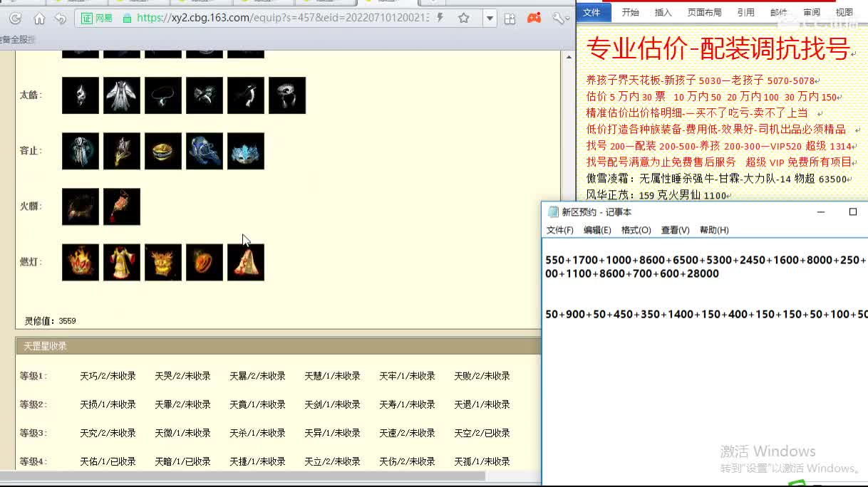Image resolution: width=868 pixels, height=487 pixels.
Task: Open Notepad 帮助(H) menu
Action: tap(714, 230)
